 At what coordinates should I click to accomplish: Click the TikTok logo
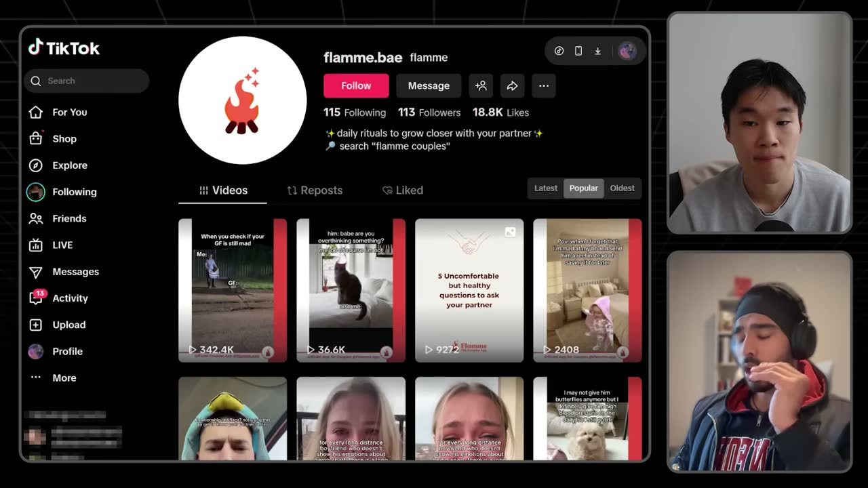pos(64,47)
